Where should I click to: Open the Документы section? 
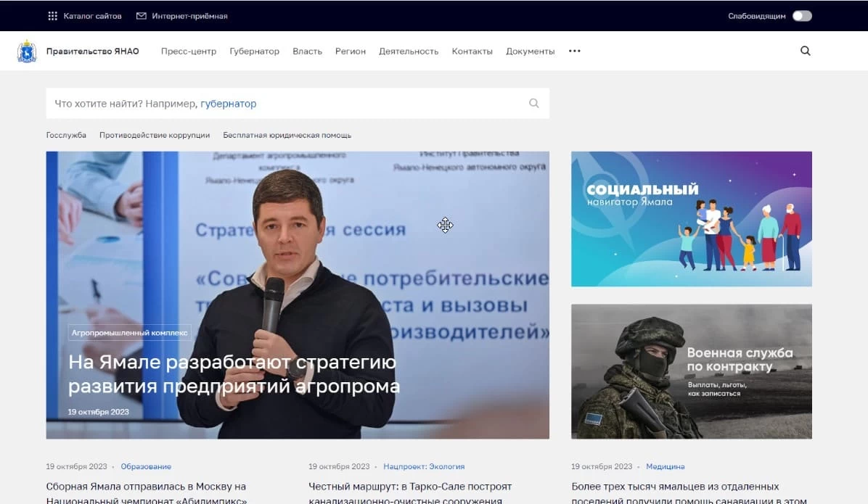[530, 51]
